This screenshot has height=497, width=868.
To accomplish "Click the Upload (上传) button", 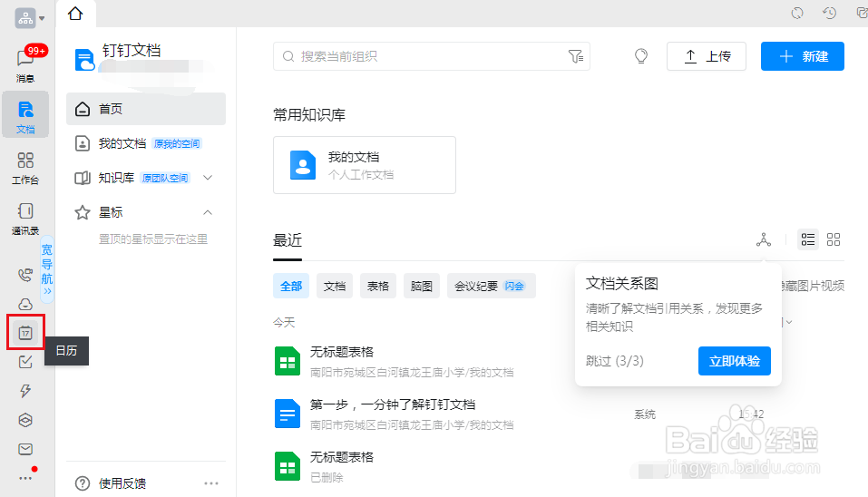I will [707, 56].
